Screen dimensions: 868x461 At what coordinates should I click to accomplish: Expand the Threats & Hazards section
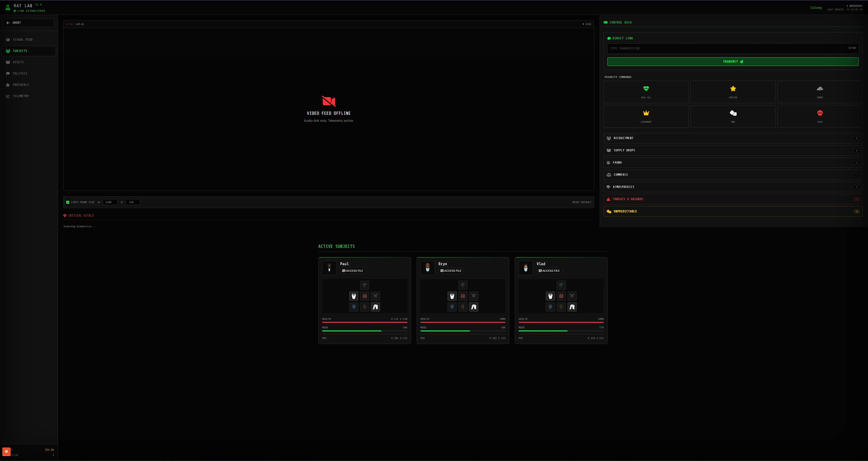[733, 199]
